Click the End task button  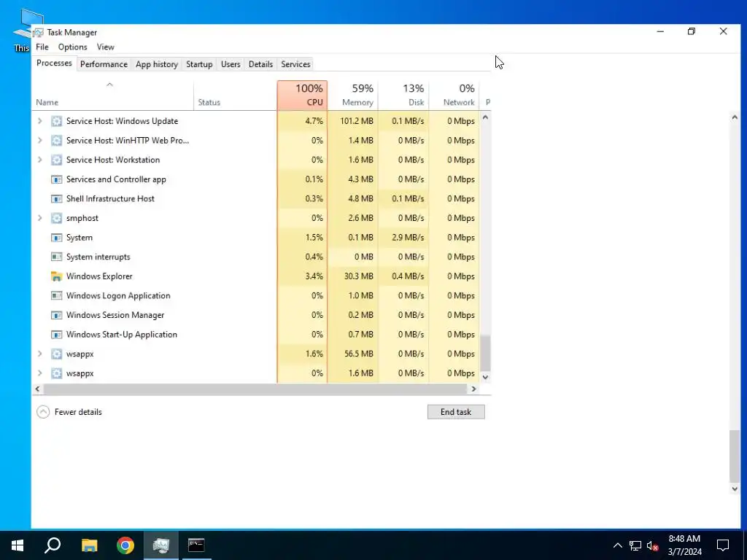(456, 412)
